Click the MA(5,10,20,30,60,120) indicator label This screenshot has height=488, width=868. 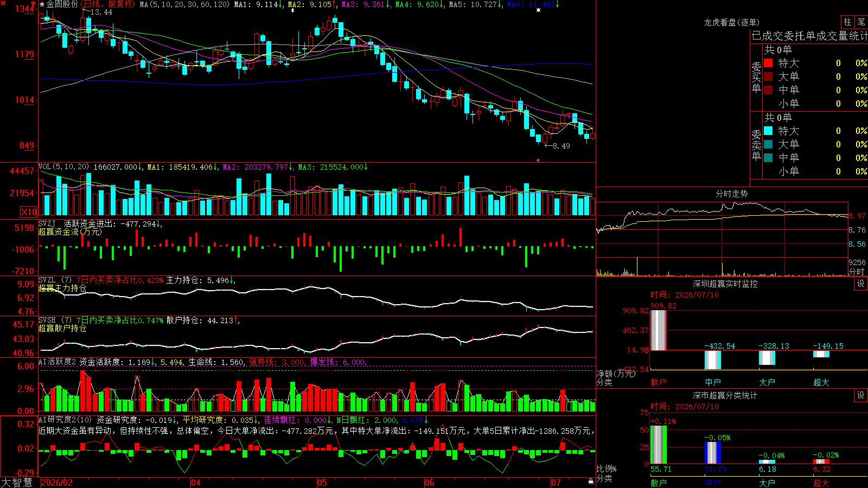tap(184, 4)
